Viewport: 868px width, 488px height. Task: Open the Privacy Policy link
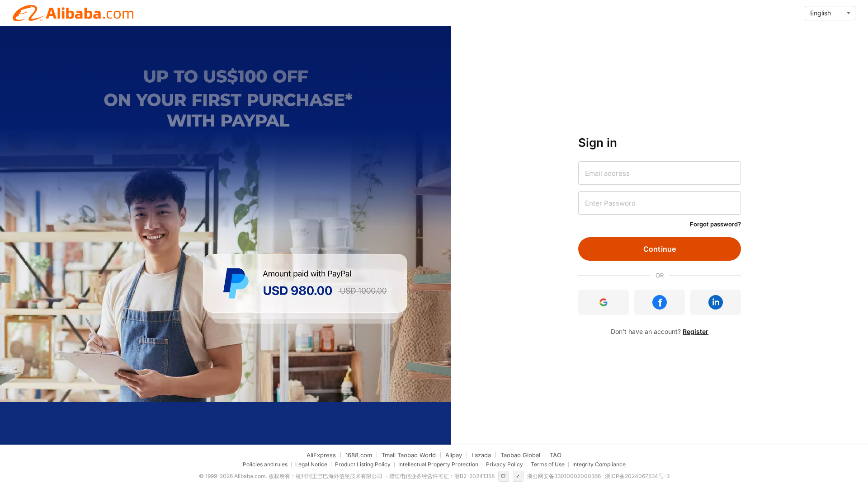(504, 465)
